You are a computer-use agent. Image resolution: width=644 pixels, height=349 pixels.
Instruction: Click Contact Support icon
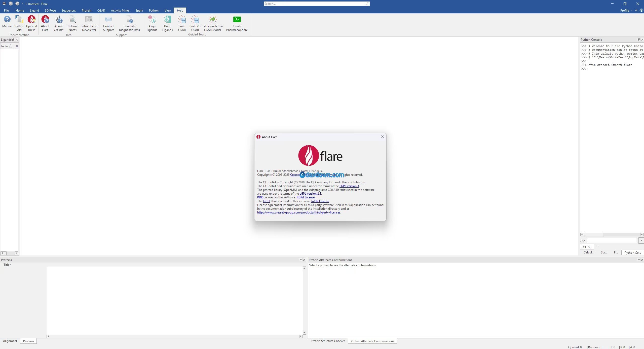[x=108, y=23]
